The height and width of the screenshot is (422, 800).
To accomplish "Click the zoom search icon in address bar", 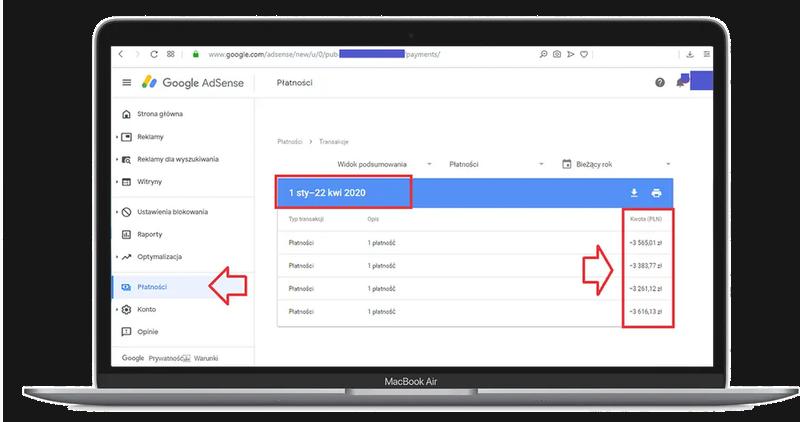I will tap(543, 54).
